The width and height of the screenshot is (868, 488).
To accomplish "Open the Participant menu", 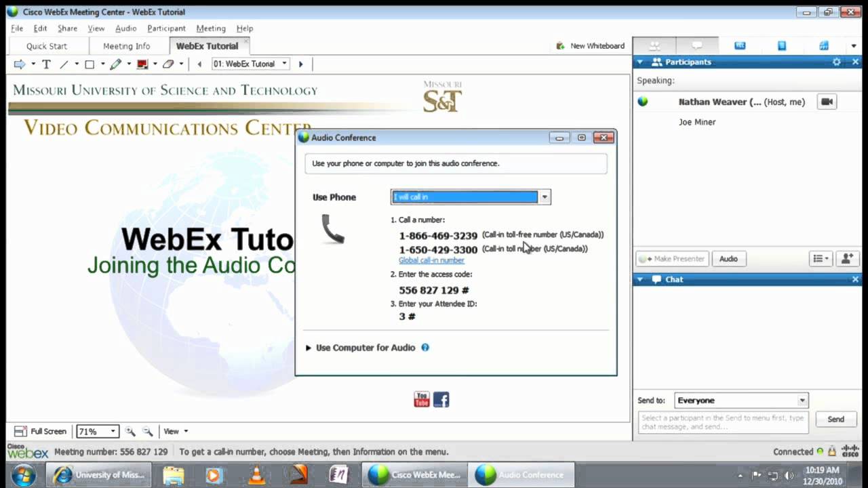I will coord(166,28).
